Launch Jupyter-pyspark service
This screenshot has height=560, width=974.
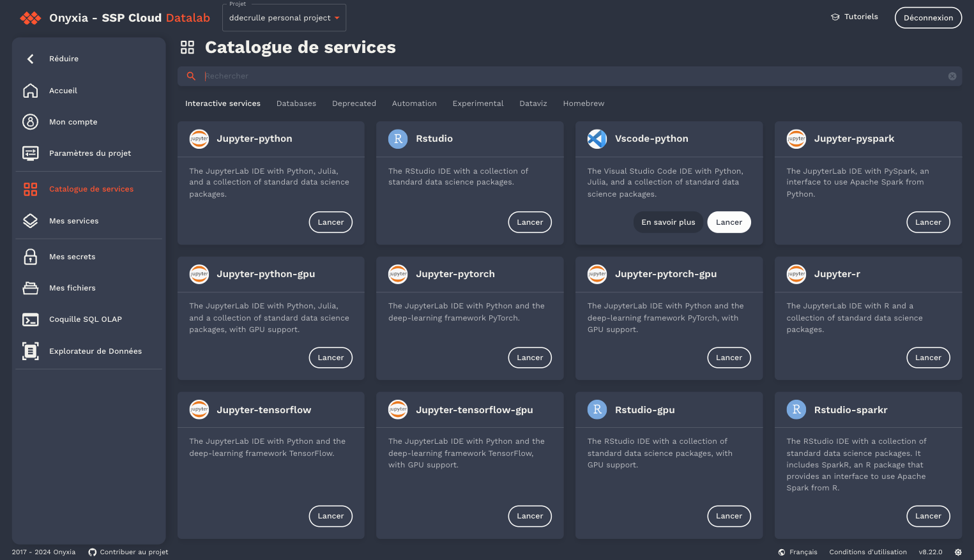(928, 222)
